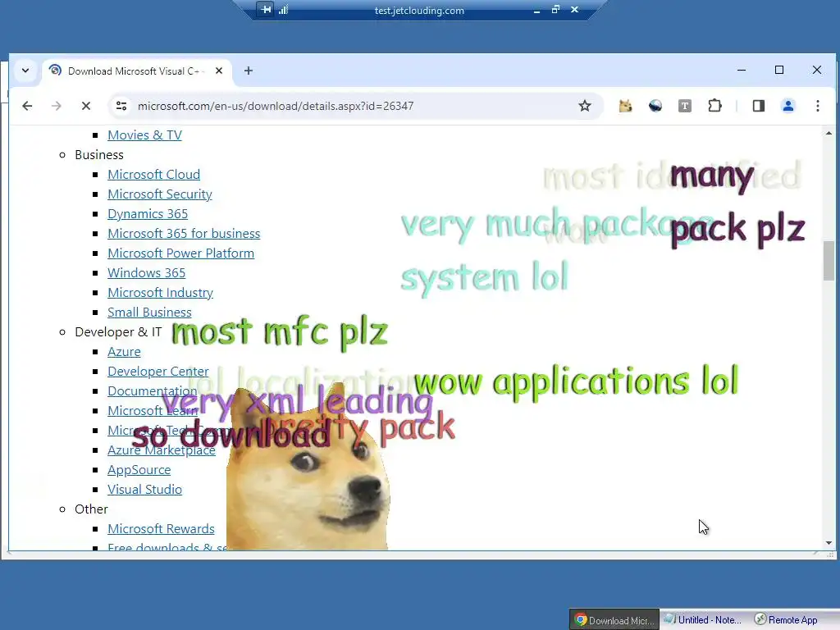Open a new browser tab
The image size is (840, 630).
[x=249, y=71]
